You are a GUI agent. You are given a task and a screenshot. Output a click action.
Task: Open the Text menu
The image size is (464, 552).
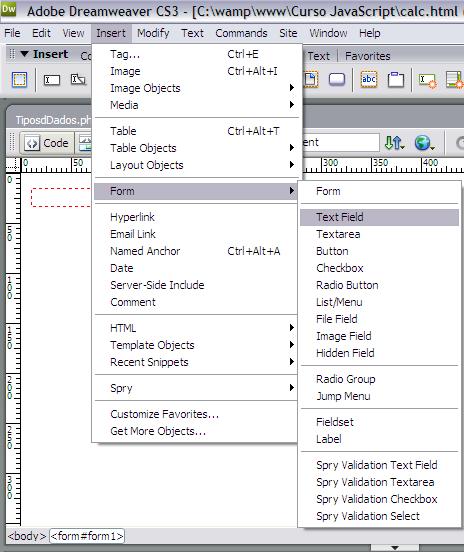[x=192, y=33]
